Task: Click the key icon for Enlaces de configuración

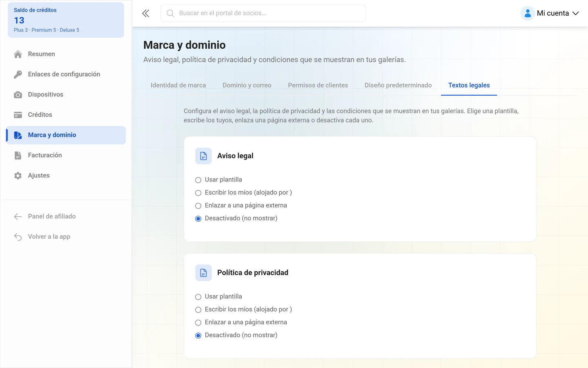Action: pyautogui.click(x=18, y=74)
